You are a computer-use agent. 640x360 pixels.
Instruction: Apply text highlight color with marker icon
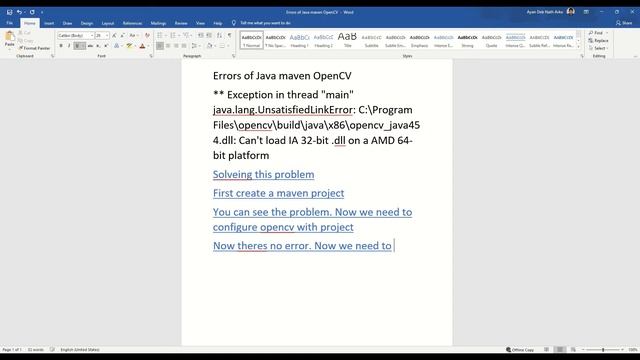[129, 46]
